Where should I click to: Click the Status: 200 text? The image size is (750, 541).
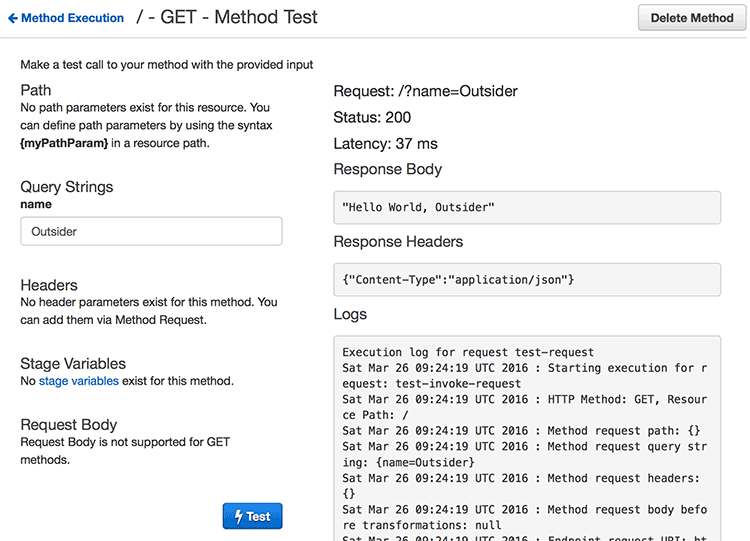point(372,117)
